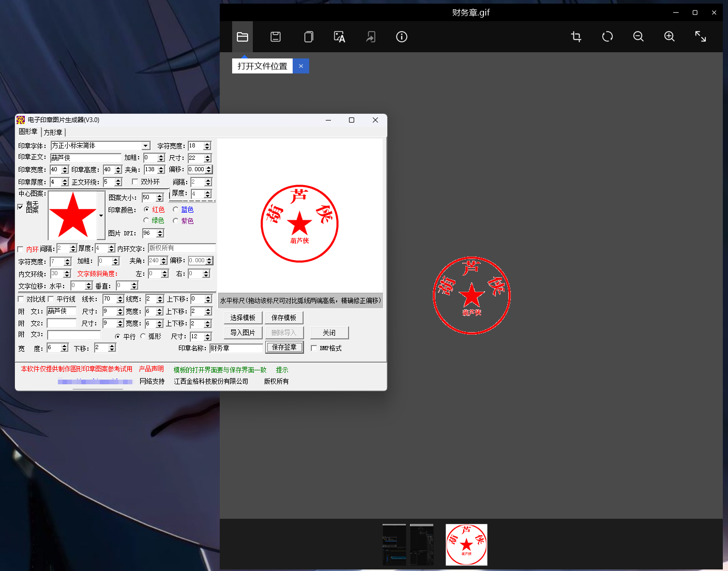
Task: Copy the image using the copy icon
Action: [x=309, y=37]
